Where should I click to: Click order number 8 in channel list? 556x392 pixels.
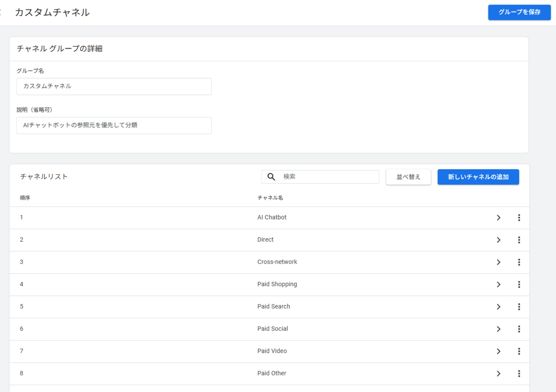(x=21, y=373)
